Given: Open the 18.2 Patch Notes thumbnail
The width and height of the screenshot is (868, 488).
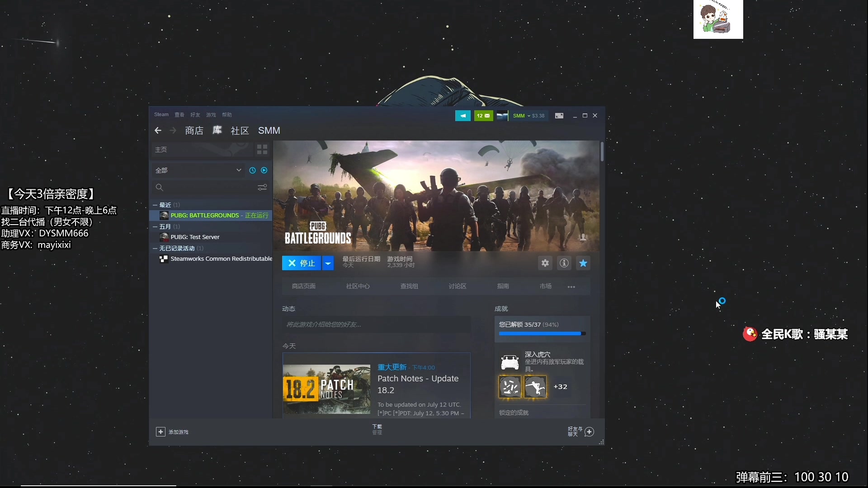Looking at the screenshot, I should pos(326,389).
